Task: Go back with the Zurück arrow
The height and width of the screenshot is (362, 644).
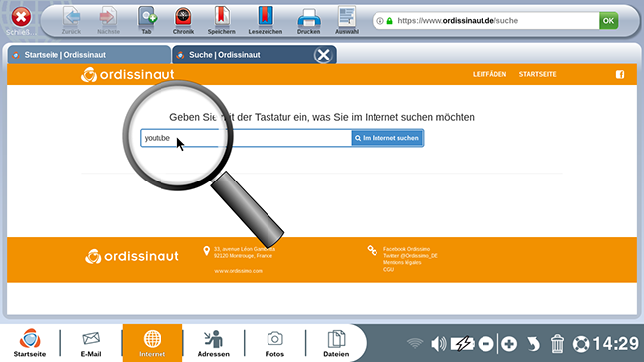Action: (72, 20)
